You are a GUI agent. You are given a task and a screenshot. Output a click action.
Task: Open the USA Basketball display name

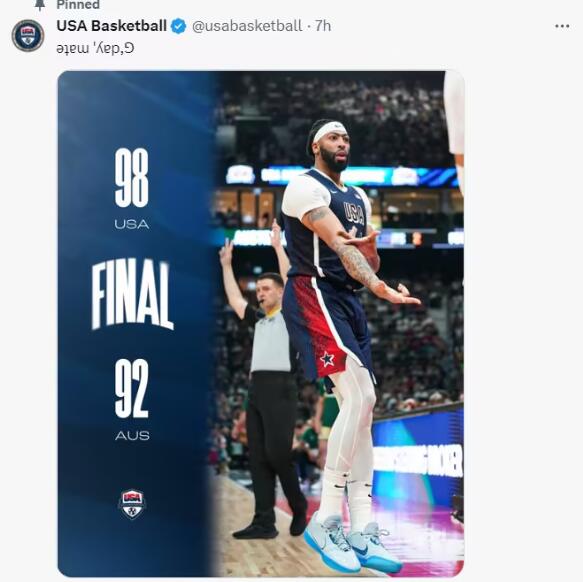point(112,26)
